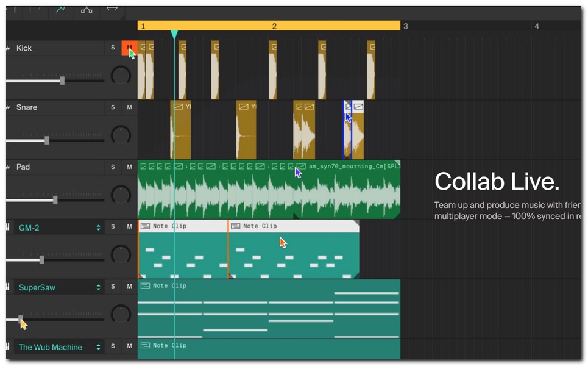Image resolution: width=588 pixels, height=366 pixels.
Task: Click the pan knob on the Kick track
Action: (121, 76)
